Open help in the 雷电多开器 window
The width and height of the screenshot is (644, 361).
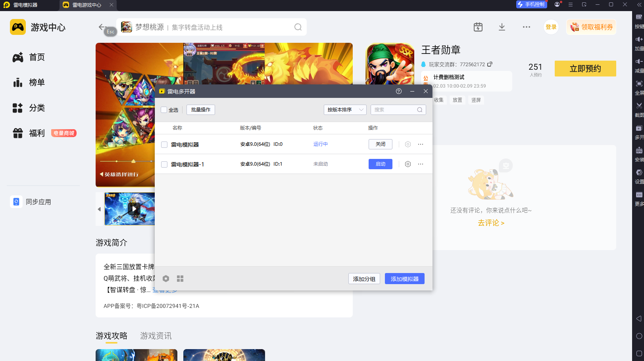click(399, 91)
